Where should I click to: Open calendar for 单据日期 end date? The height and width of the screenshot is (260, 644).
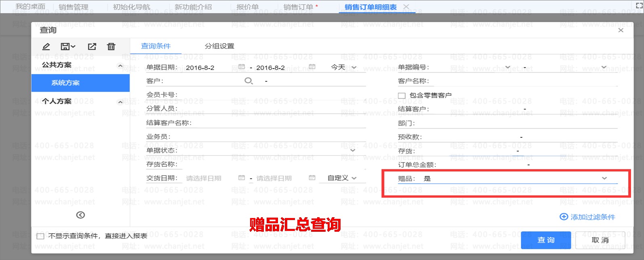[x=312, y=67]
